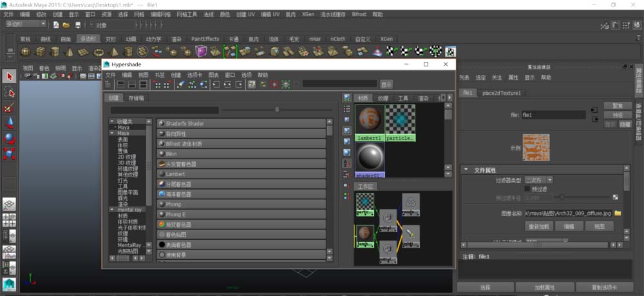Screen dimensions: 644x296
Task: Create a Phong E material
Action: click(241, 215)
